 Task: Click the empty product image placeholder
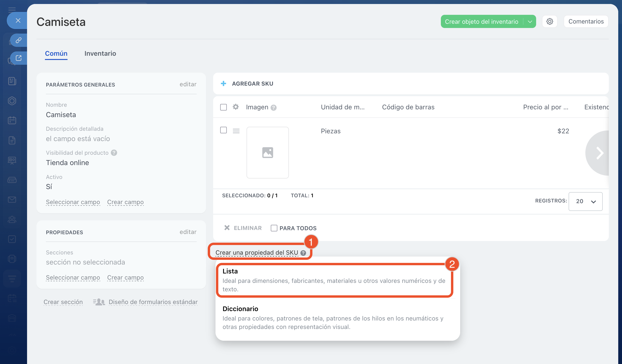click(x=267, y=153)
